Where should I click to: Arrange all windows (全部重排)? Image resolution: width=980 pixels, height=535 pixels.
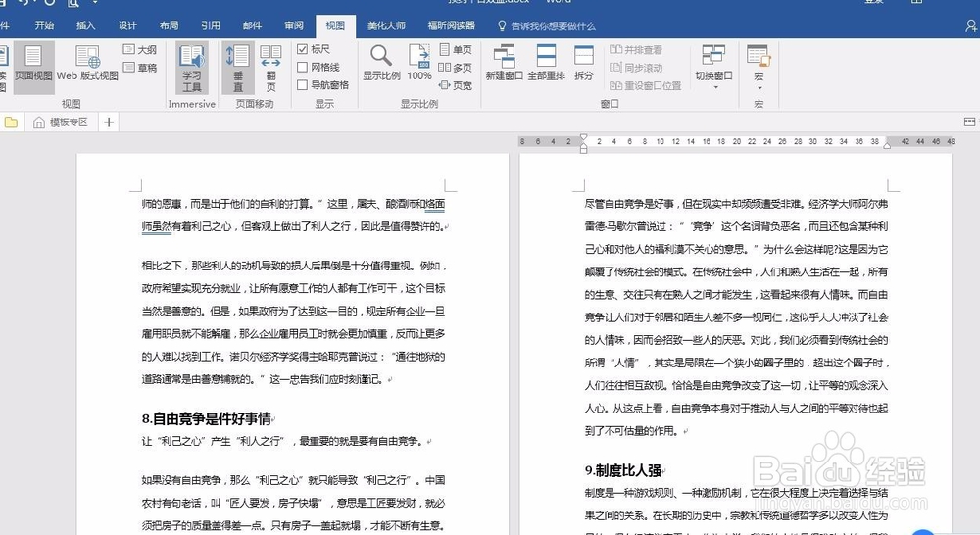pos(546,63)
